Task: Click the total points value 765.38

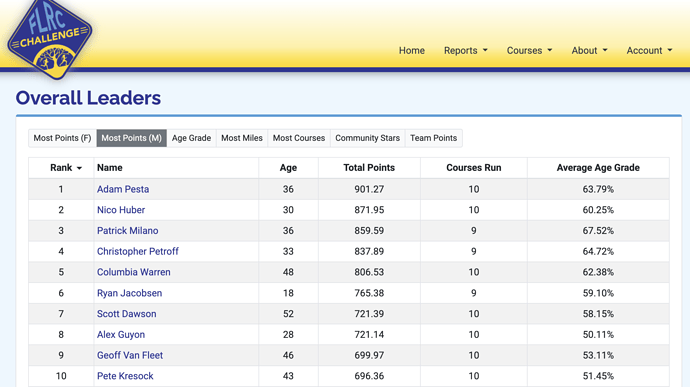Action: 369,293
